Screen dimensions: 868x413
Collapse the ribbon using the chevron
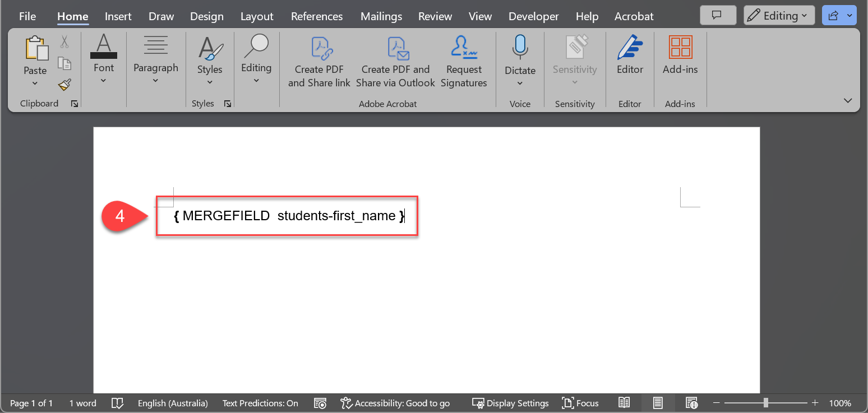pyautogui.click(x=848, y=100)
